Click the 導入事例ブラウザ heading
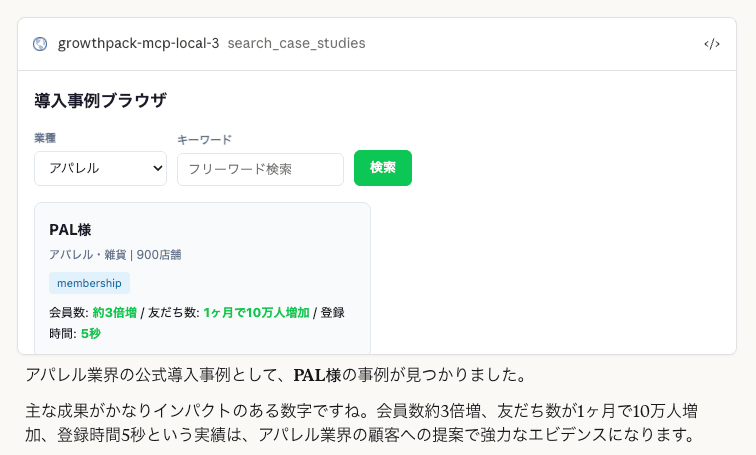Viewport: 756px width, 455px height. [x=100, y=101]
